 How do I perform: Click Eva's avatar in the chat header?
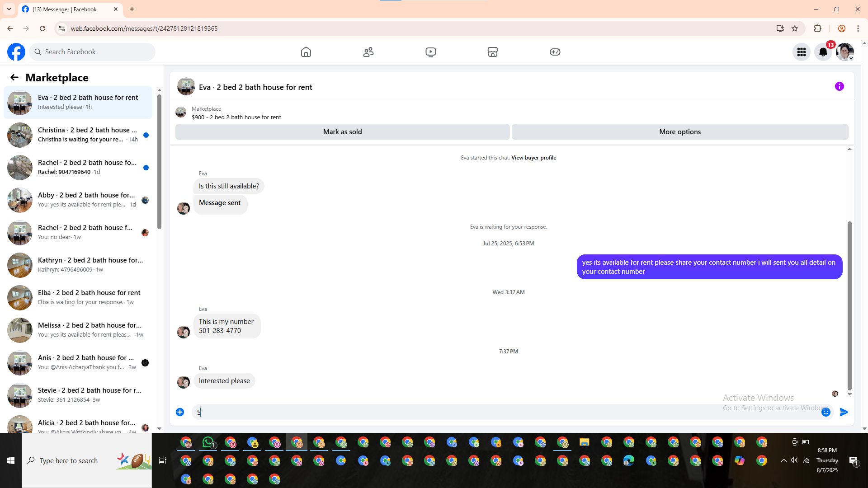point(186,87)
